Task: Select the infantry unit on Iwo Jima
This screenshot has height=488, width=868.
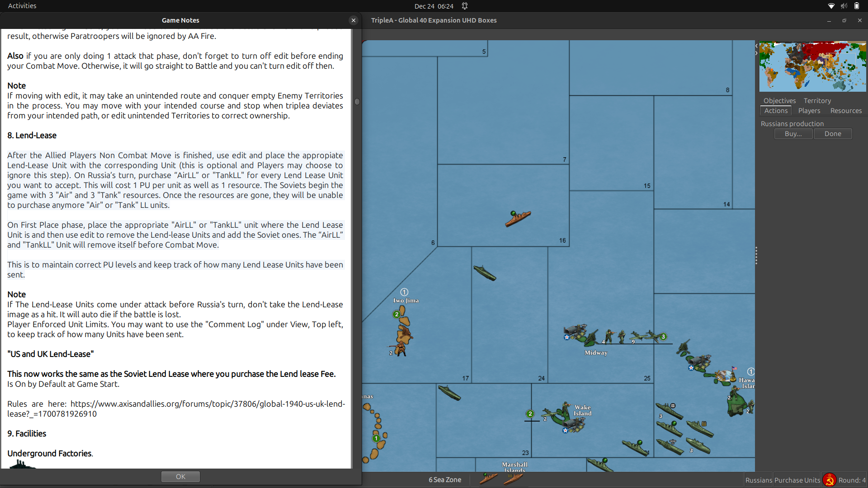Action: coord(400,349)
